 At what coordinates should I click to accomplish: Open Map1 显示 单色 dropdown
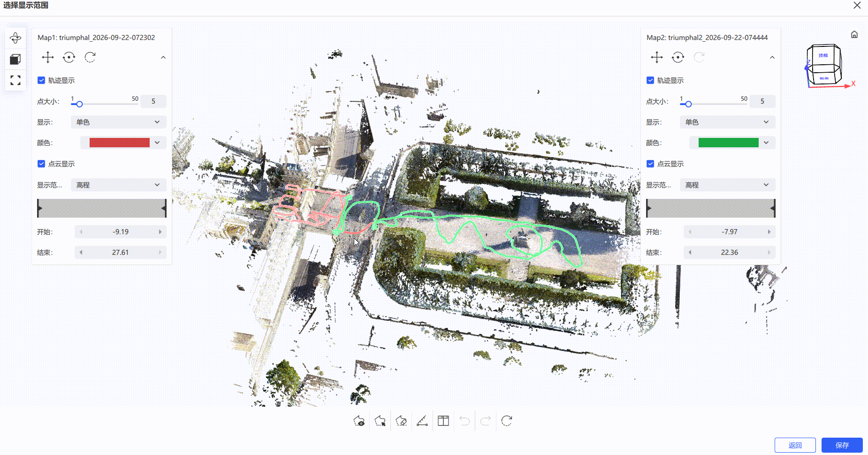click(119, 122)
